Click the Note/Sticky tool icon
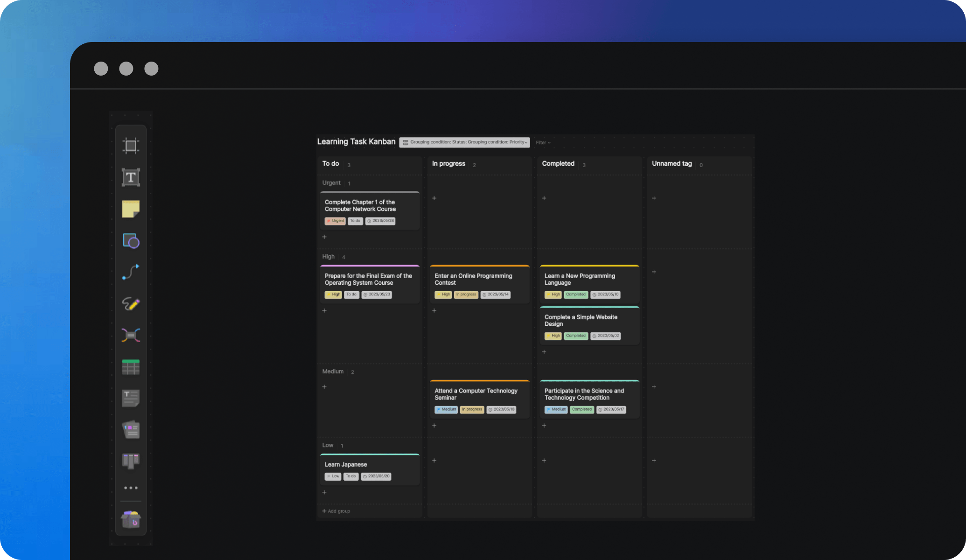This screenshot has width=966, height=560. (131, 209)
